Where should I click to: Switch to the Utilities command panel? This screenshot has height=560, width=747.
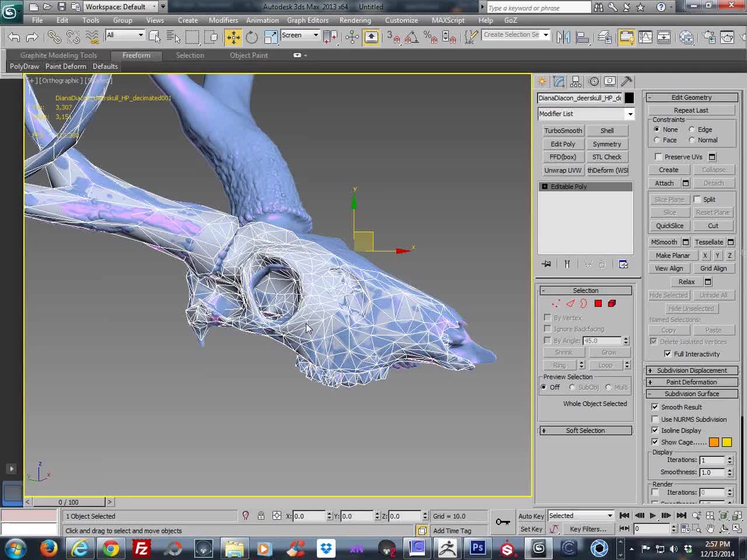coord(627,82)
